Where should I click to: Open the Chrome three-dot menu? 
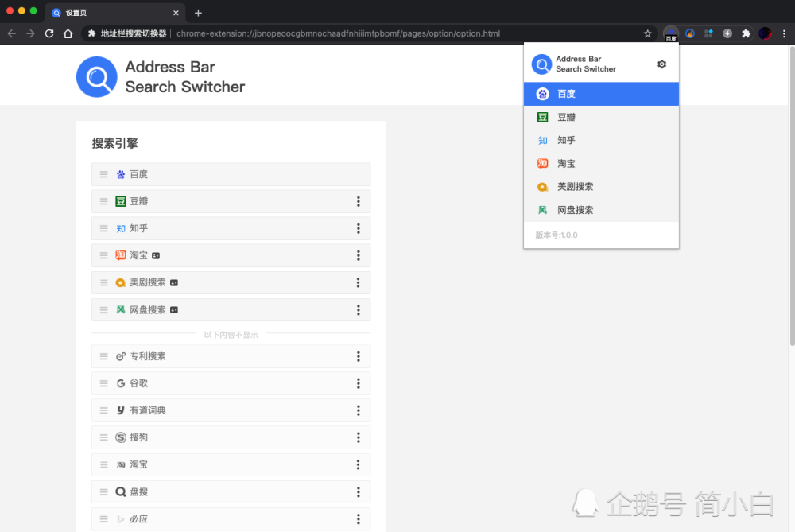tap(784, 33)
